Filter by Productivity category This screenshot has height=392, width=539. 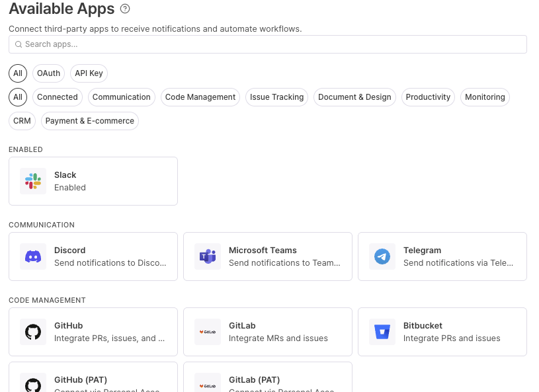click(428, 97)
